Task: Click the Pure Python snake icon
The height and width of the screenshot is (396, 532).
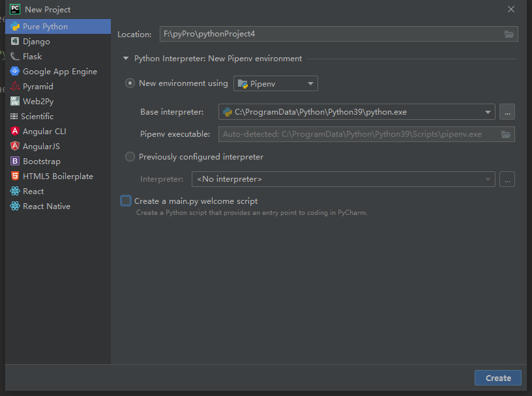Action: tap(15, 27)
